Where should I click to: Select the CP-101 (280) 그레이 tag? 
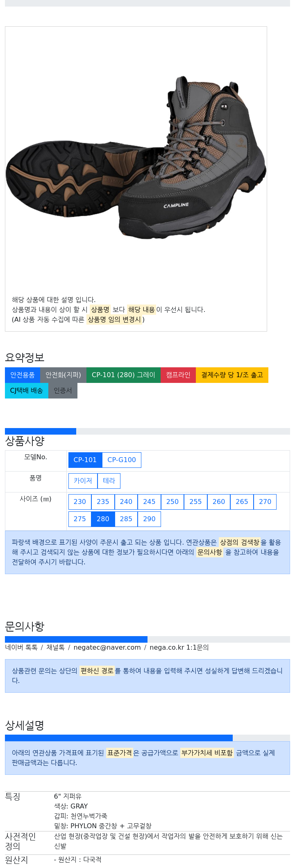point(123,375)
